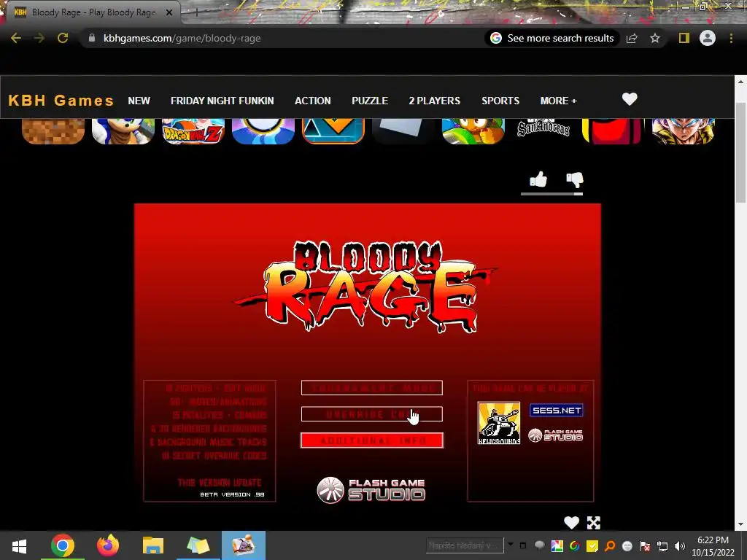Open the Geometry Dash style thumbnail
The height and width of the screenshot is (560, 747).
click(x=333, y=131)
